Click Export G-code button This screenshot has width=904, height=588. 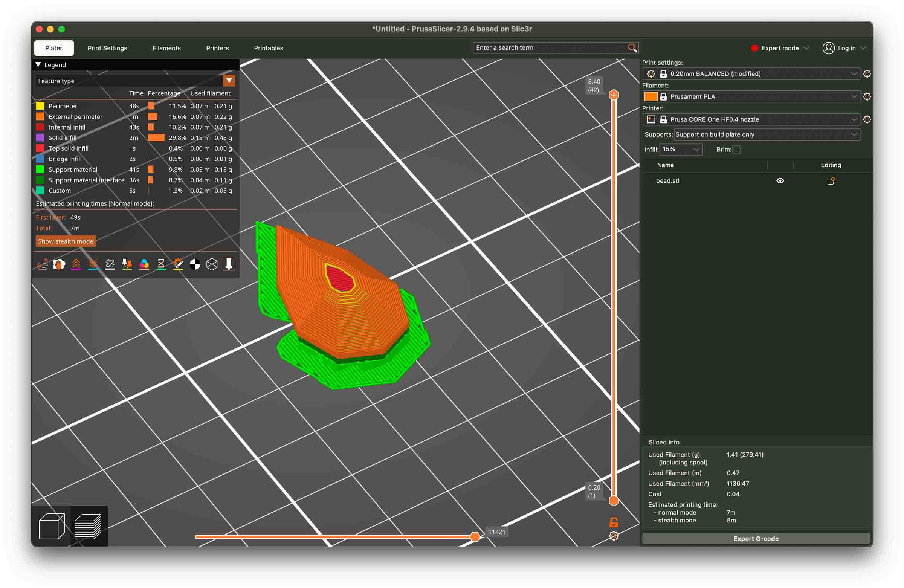click(x=756, y=539)
